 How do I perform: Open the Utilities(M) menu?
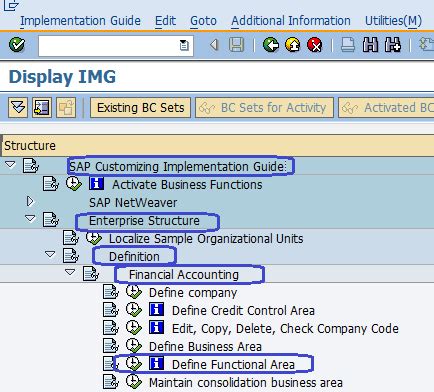(393, 21)
